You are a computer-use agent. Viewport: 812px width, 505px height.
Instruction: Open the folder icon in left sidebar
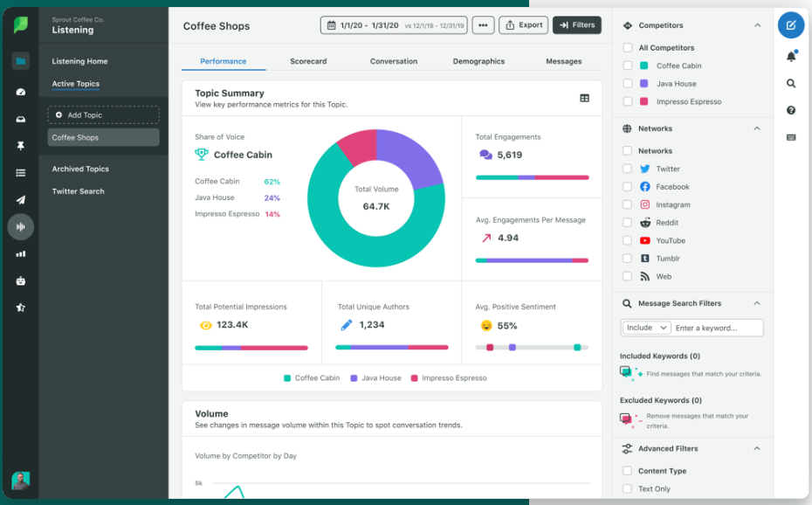[x=21, y=61]
